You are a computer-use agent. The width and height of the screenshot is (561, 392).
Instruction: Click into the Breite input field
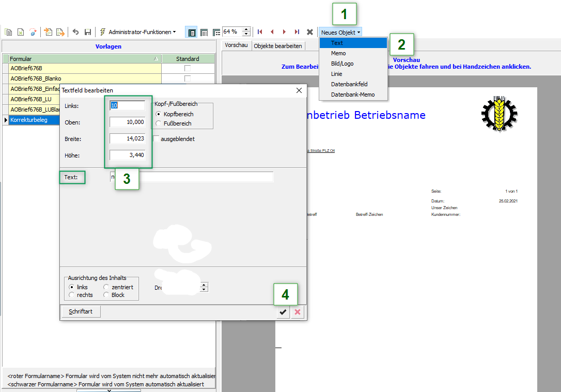pos(128,139)
